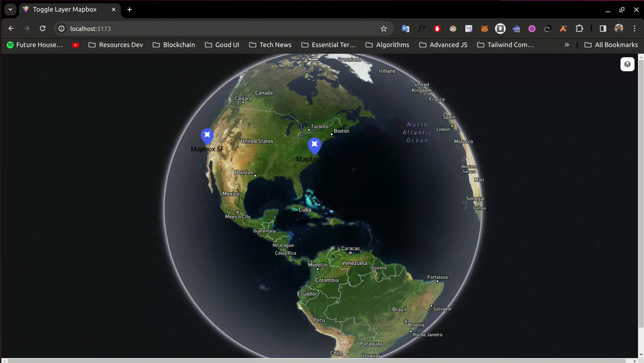Close the Toggle Layer Mapbox tab
644x363 pixels.
(114, 9)
